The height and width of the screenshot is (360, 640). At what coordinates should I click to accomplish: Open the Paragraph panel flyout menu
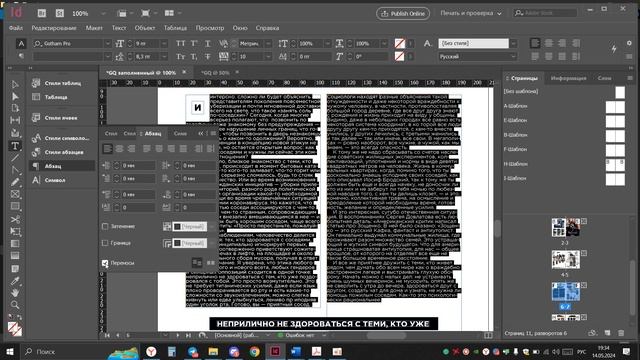click(213, 133)
